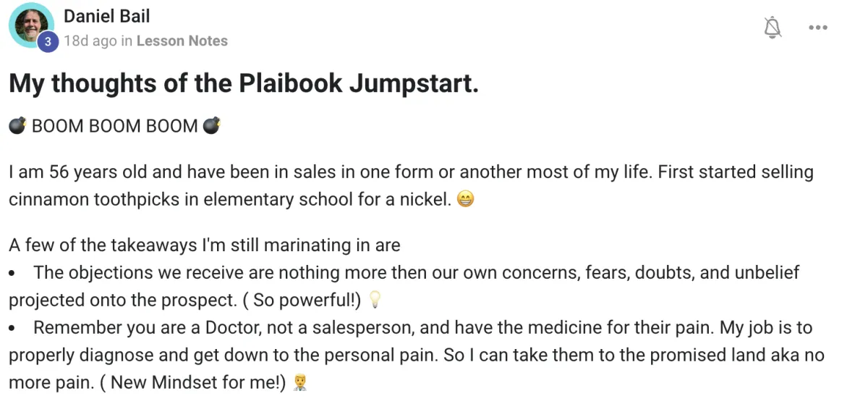Click the BOOM BOOM BOOM text
This screenshot has height=412, width=868.
(x=115, y=126)
